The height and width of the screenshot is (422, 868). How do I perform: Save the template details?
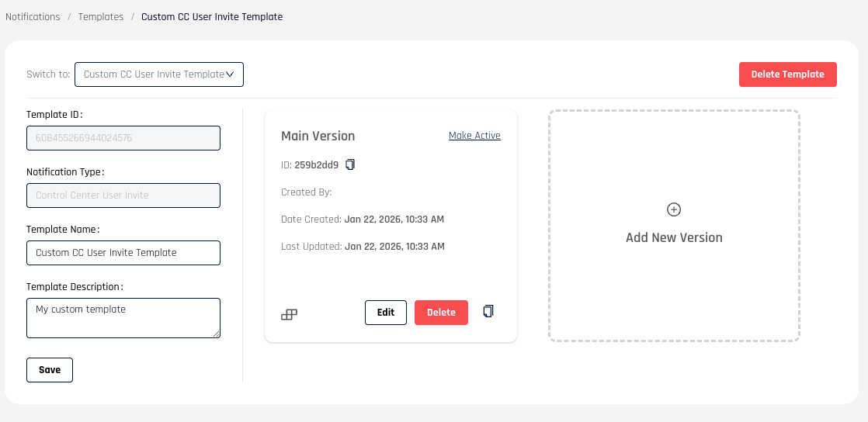[x=50, y=370]
